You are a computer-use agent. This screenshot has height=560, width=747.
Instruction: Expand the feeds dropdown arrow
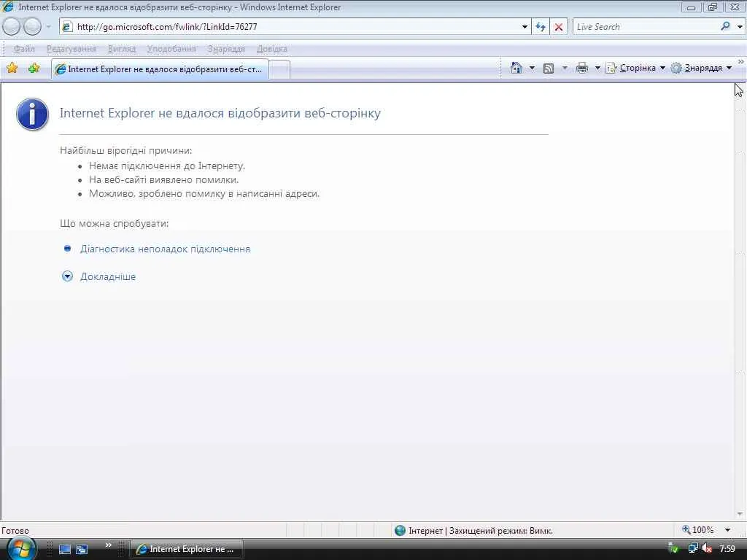pyautogui.click(x=565, y=68)
